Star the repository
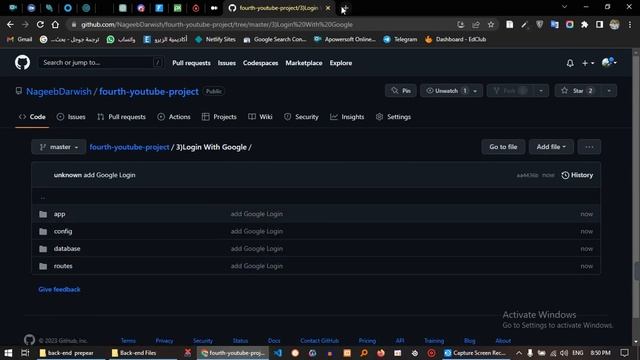Viewport: 640px width, 360px height. point(578,91)
